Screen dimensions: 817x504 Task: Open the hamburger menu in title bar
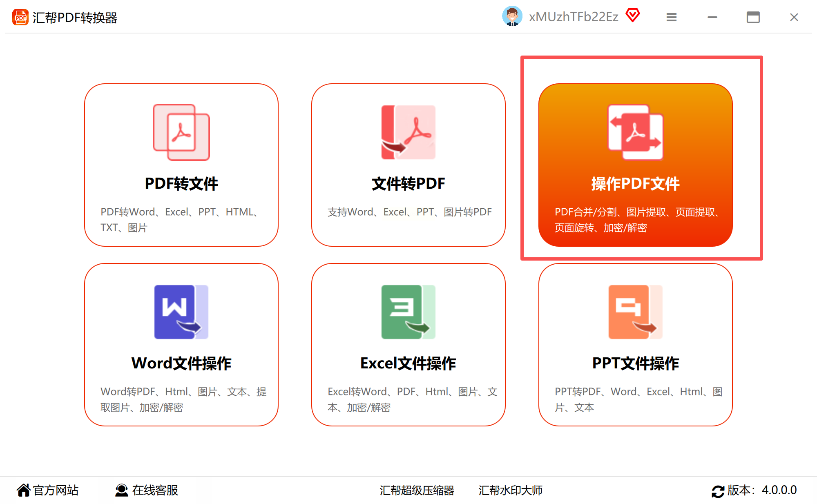click(671, 17)
